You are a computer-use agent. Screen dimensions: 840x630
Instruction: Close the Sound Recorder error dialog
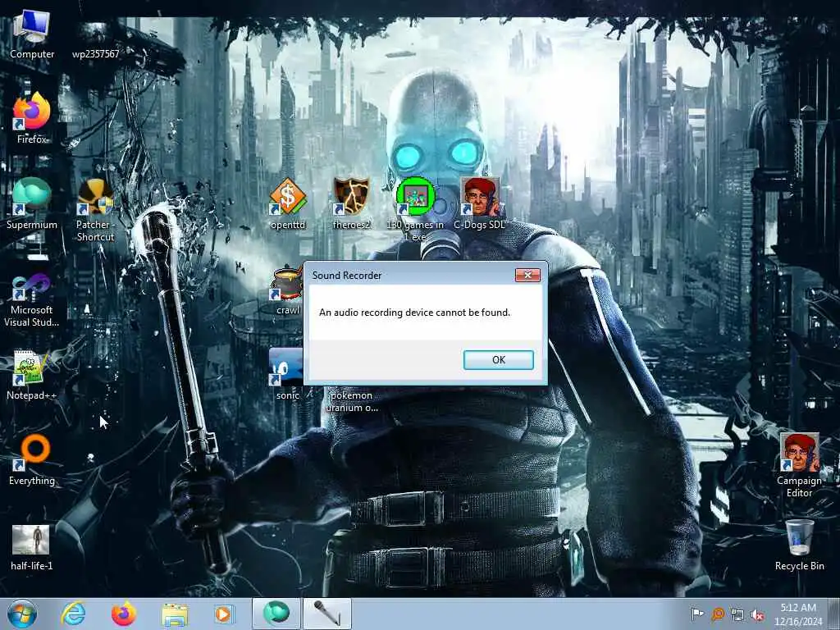(x=527, y=275)
